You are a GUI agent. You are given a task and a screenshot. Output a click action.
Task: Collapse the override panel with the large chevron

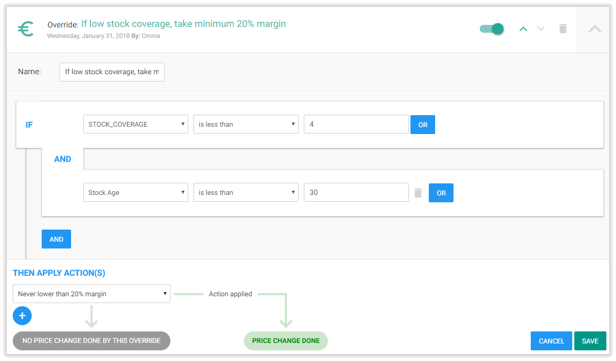tap(594, 29)
